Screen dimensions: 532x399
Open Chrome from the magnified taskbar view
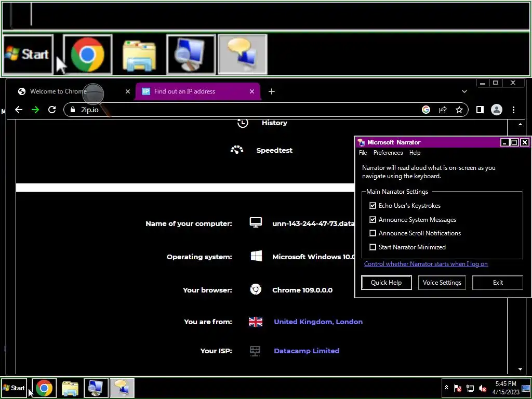(87, 54)
